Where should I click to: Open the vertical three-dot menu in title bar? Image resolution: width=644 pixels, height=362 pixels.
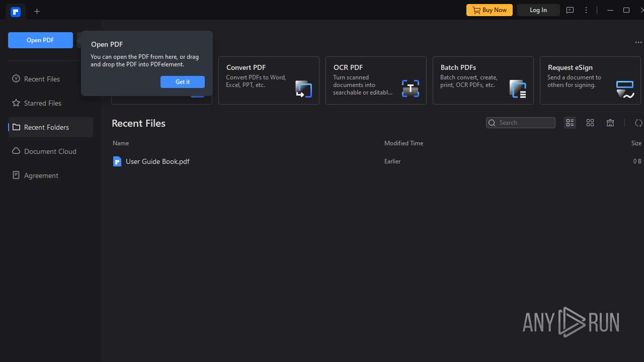click(586, 10)
